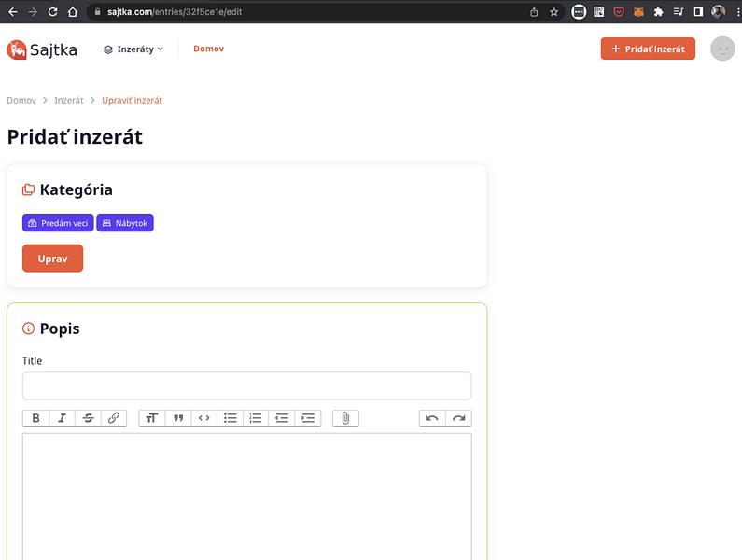Expand the Inzeráty dropdown menu
The height and width of the screenshot is (560, 742).
point(133,49)
